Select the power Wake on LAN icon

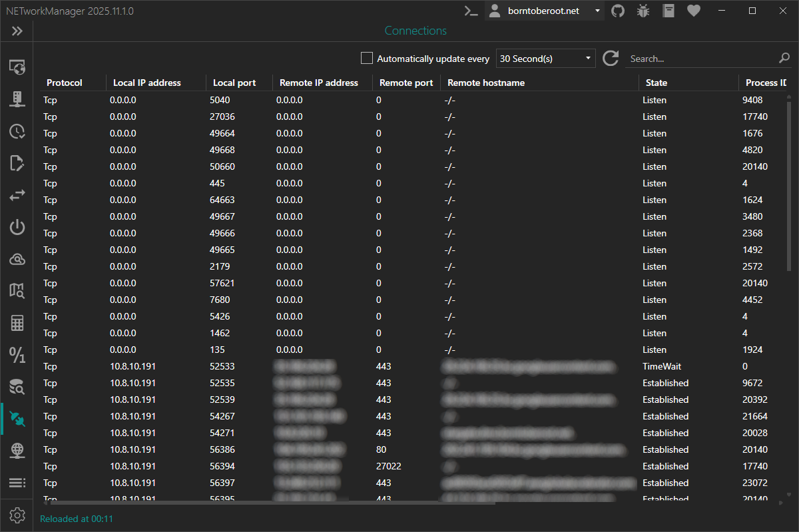point(17,227)
